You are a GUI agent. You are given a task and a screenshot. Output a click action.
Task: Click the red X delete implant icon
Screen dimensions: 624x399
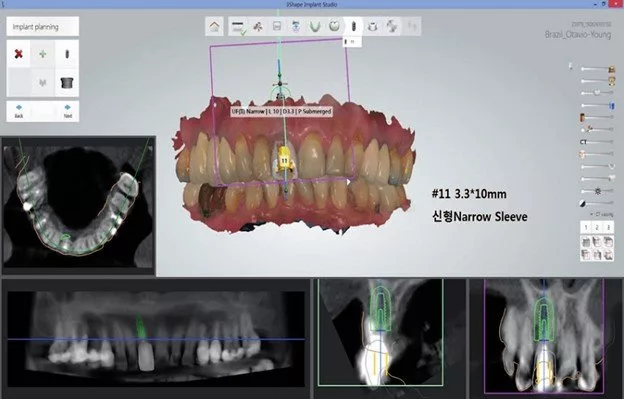tap(18, 54)
